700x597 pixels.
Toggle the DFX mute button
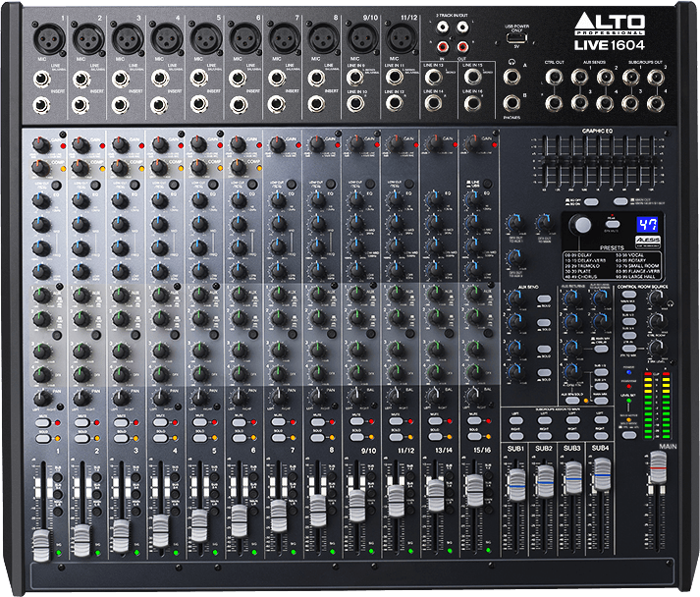pos(612,225)
